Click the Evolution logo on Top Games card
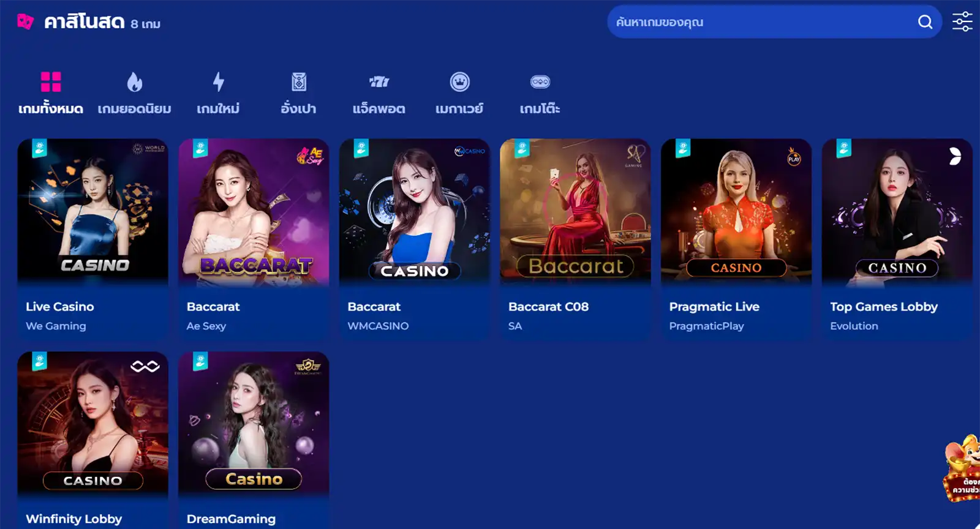This screenshot has height=529, width=980. point(955,157)
